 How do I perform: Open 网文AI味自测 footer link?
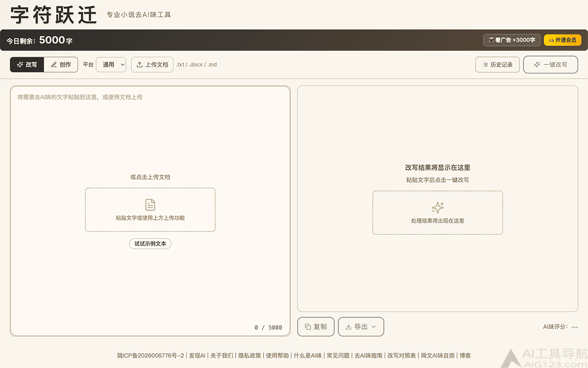click(438, 356)
